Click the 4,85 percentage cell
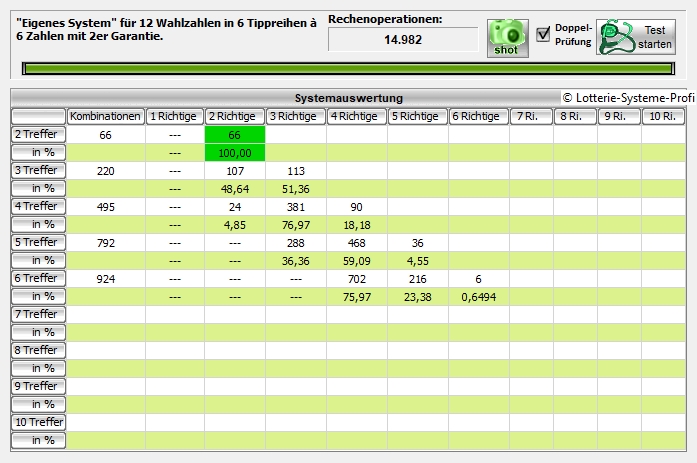This screenshot has width=697, height=463. point(235,225)
